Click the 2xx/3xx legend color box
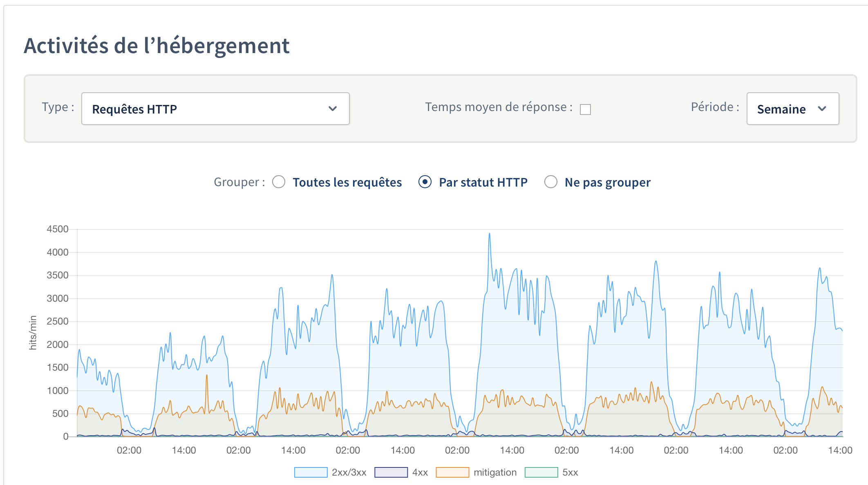This screenshot has width=868, height=485. [311, 472]
